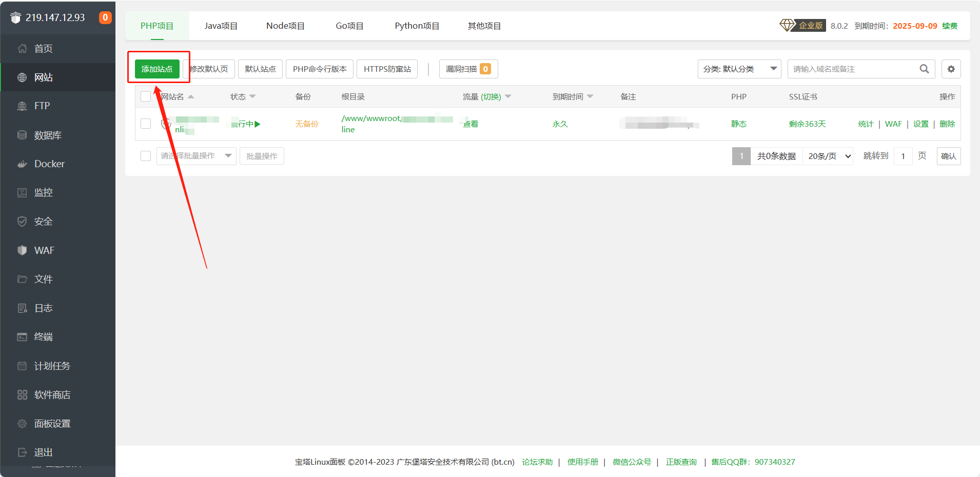Click the vulnerability scan count badge
This screenshot has width=980, height=477.
tap(485, 69)
